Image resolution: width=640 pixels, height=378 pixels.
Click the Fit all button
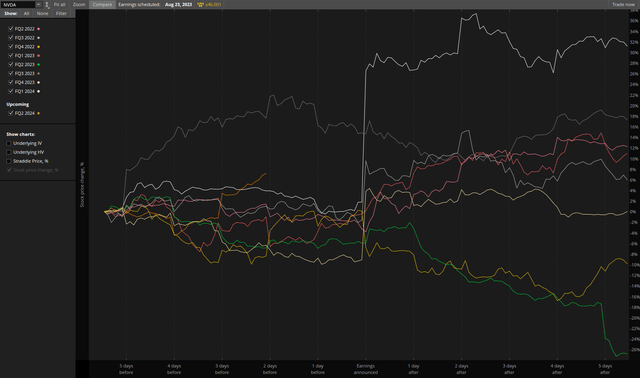coord(60,4)
